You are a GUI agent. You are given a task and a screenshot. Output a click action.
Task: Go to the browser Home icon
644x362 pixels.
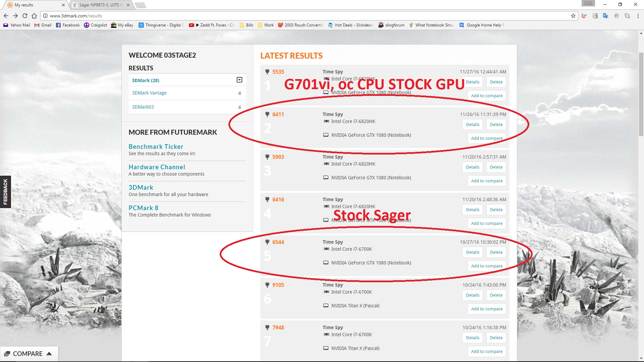click(34, 16)
